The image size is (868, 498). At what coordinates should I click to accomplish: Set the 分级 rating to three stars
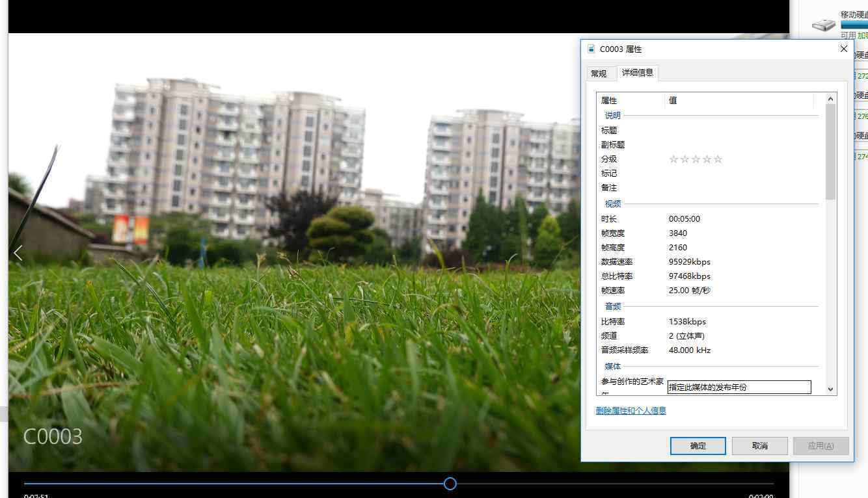[696, 159]
